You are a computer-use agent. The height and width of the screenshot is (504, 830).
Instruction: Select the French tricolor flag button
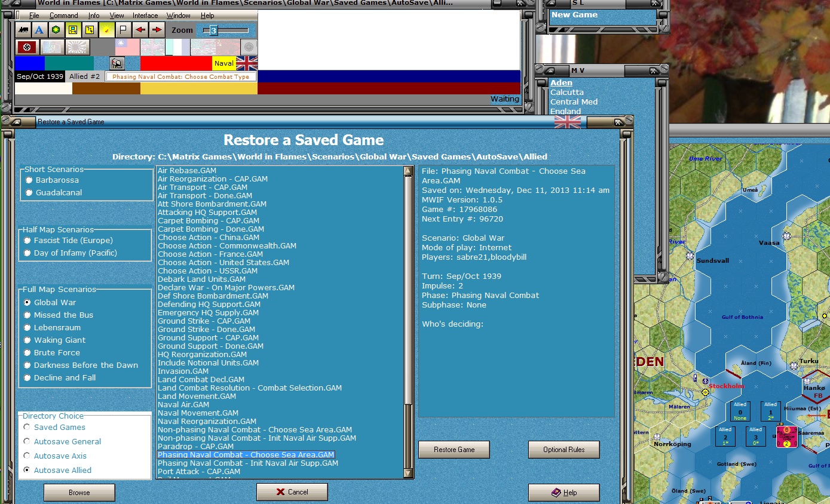177,47
